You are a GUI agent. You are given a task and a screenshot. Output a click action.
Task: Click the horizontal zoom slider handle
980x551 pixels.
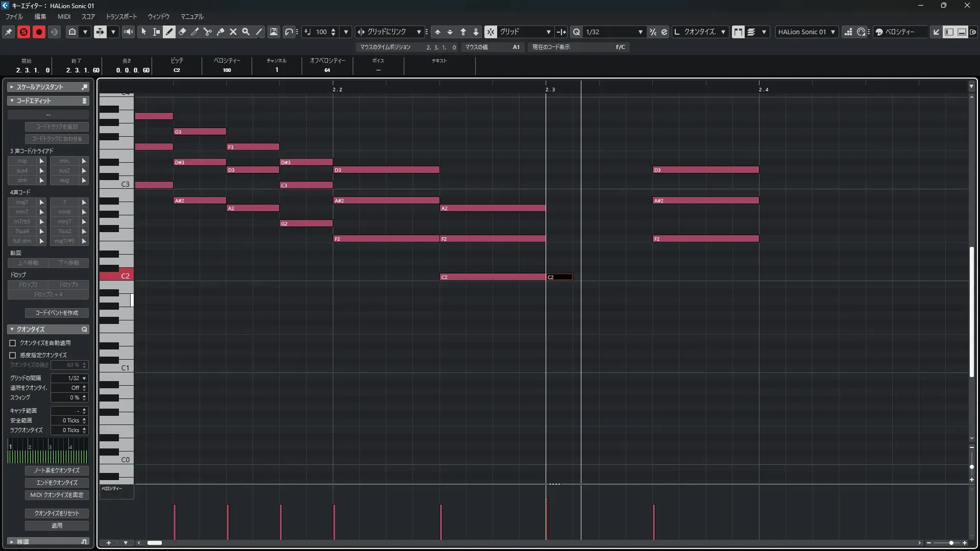(951, 543)
